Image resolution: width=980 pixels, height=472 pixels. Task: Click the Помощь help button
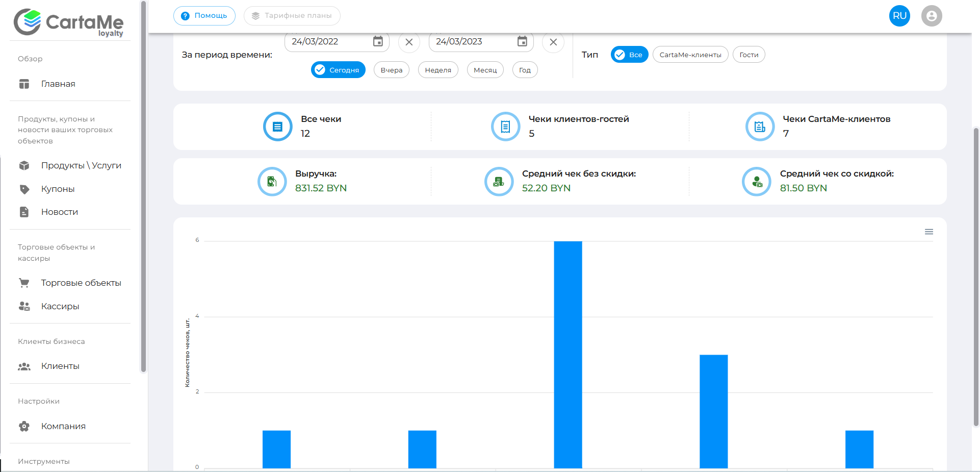(x=204, y=16)
